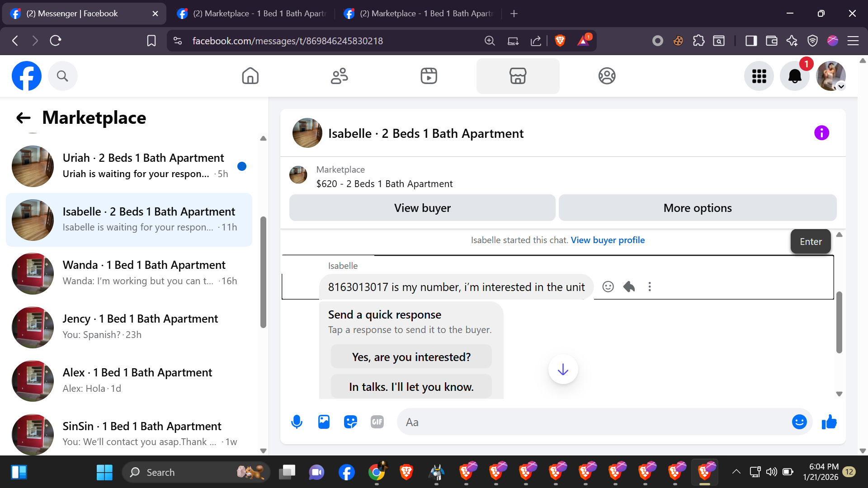Image resolution: width=868 pixels, height=488 pixels.
Task: Expand account menu on profile picture
Action: (x=841, y=86)
